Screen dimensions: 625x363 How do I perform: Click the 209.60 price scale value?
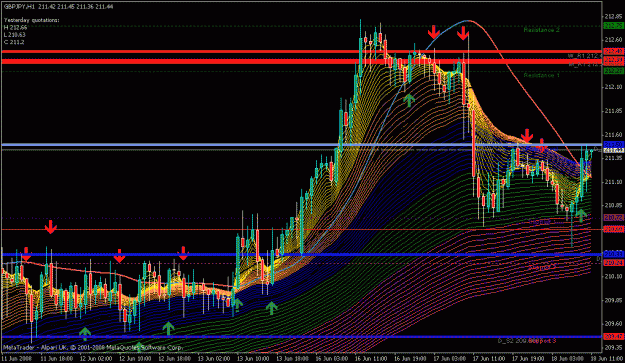pos(614,324)
